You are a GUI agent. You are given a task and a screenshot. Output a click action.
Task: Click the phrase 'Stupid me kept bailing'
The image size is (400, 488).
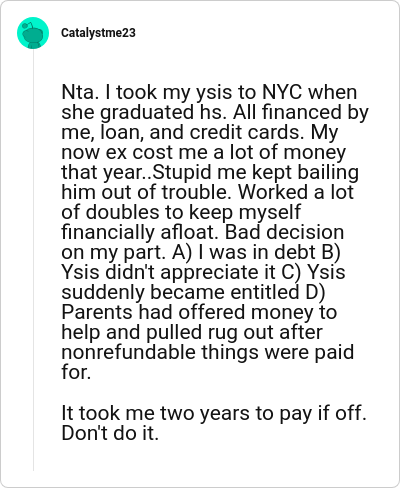[x=255, y=172]
